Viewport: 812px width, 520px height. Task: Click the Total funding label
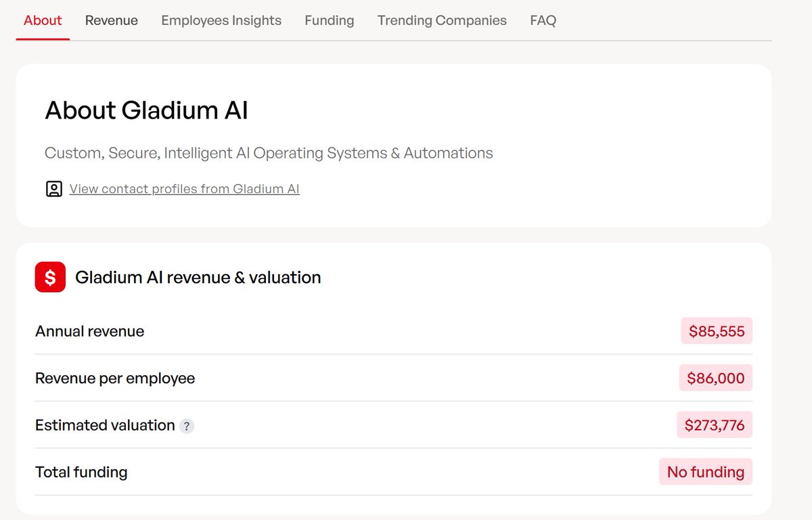coord(81,472)
